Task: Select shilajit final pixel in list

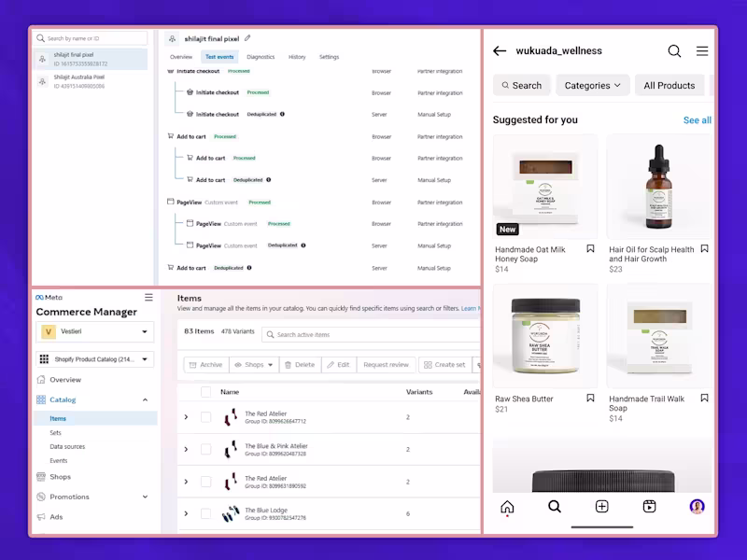Action: (x=91, y=59)
